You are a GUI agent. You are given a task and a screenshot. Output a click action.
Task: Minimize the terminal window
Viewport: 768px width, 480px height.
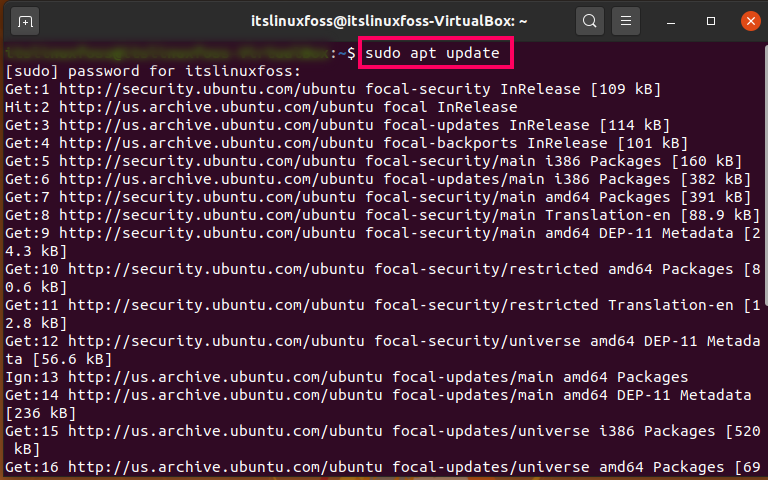click(x=671, y=22)
